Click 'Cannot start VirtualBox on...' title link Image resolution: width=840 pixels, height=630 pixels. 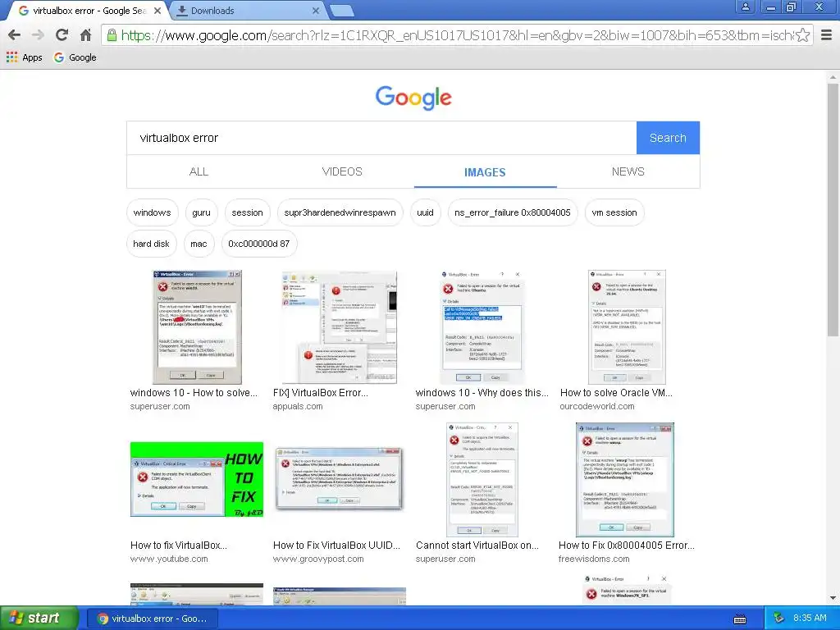point(477,546)
